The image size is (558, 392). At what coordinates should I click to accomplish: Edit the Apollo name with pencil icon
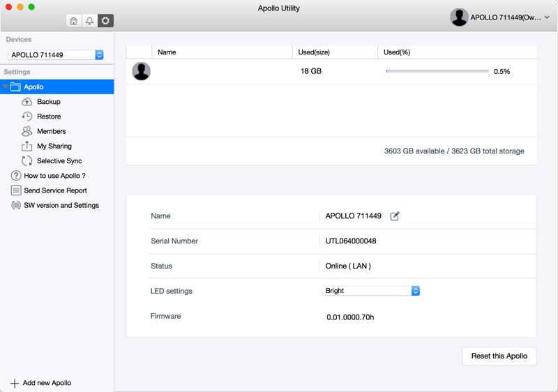[x=395, y=216]
